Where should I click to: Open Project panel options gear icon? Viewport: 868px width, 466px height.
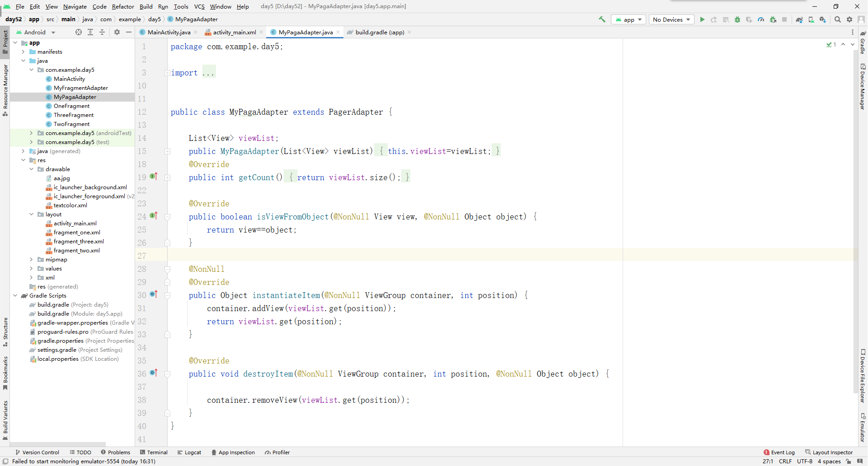coord(117,32)
